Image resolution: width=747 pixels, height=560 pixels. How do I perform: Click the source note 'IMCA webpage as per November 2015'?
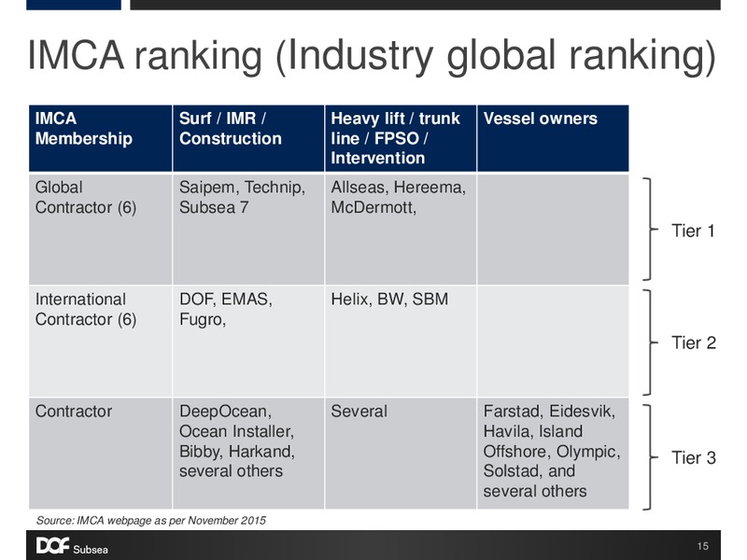pyautogui.click(x=151, y=521)
